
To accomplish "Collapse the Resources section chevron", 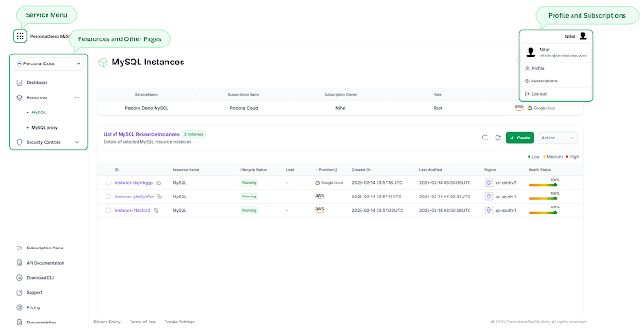I will 77,97.
